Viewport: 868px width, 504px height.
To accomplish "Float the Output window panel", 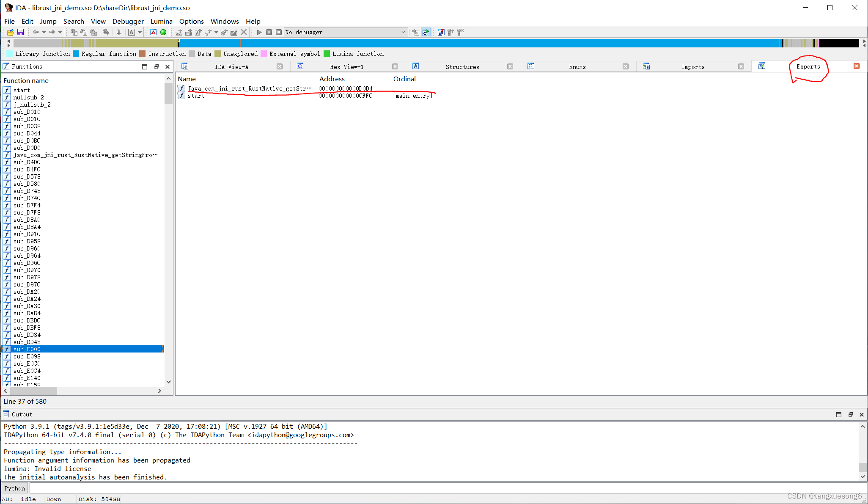I will [851, 415].
